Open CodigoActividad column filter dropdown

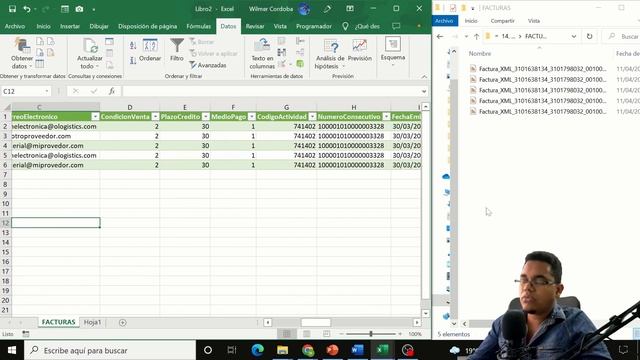tap(312, 117)
